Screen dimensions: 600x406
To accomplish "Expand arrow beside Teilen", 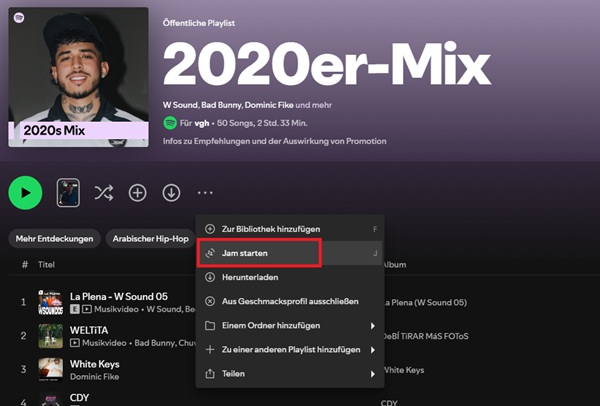I will point(373,374).
